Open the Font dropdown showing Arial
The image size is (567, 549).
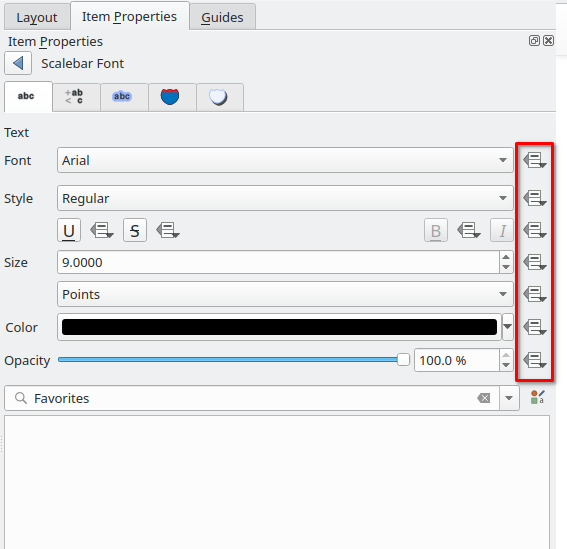click(x=285, y=160)
